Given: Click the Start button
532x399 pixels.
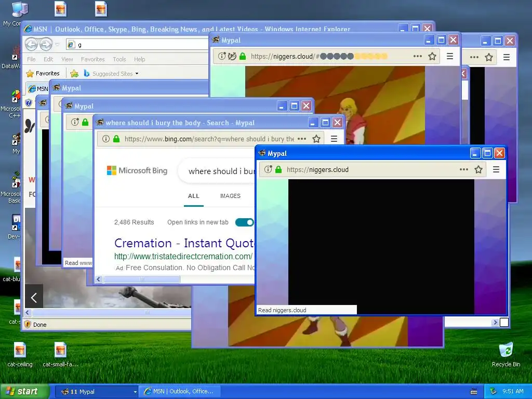Looking at the screenshot, I should click(24, 392).
